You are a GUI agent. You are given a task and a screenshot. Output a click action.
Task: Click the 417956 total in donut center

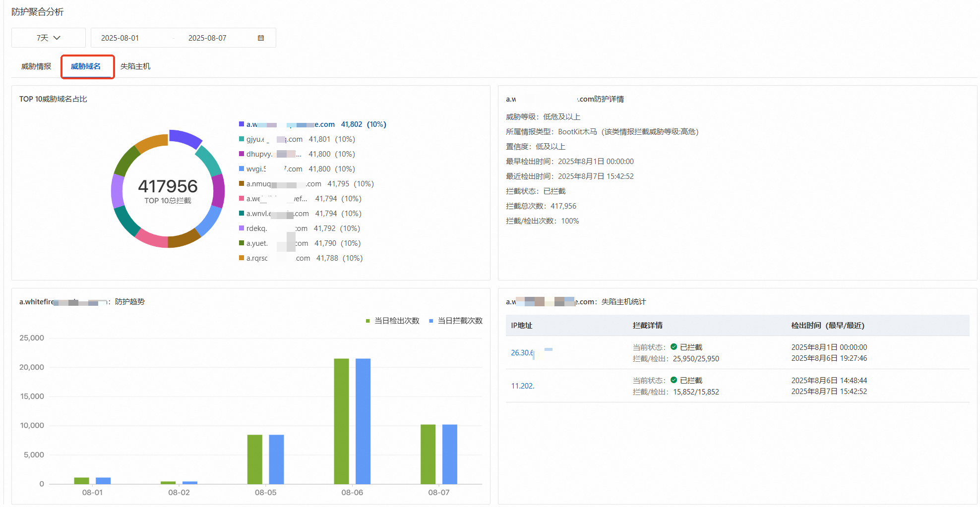click(x=168, y=186)
